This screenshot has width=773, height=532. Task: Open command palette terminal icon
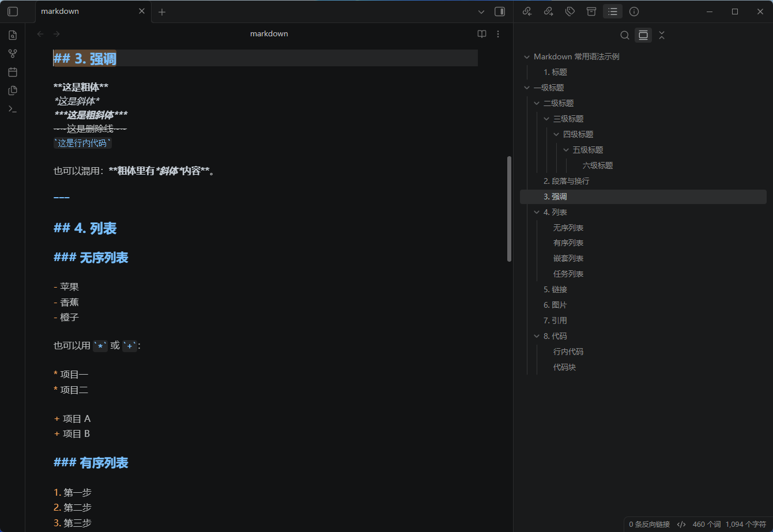[13, 109]
